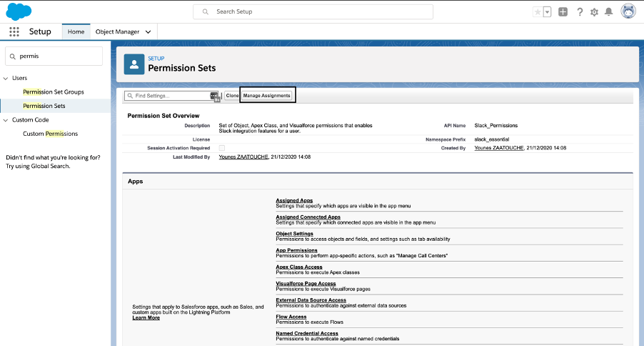Open the favorites list dropdown arrow
Viewport: 644px width, 346px height.
click(547, 12)
